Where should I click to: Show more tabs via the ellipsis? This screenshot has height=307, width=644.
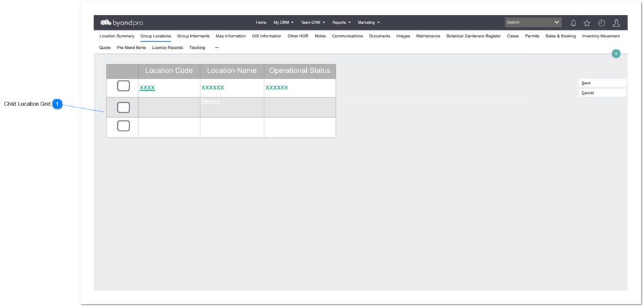[x=217, y=48]
